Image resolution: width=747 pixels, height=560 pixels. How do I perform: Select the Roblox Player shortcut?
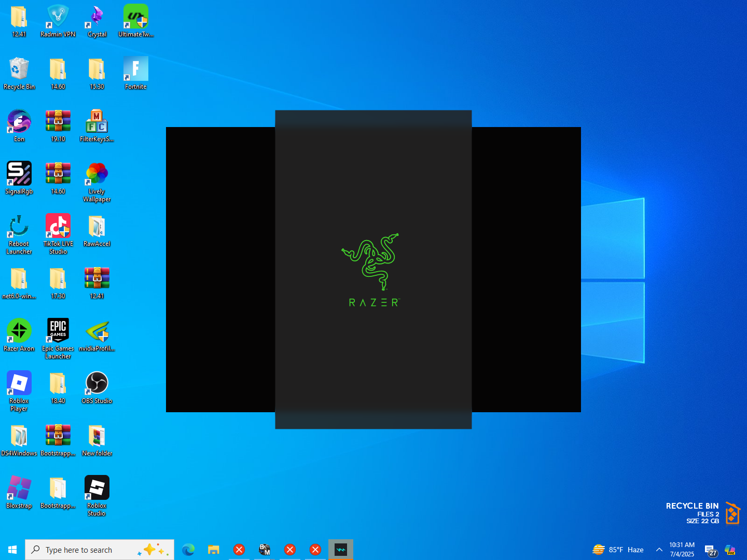pyautogui.click(x=19, y=391)
